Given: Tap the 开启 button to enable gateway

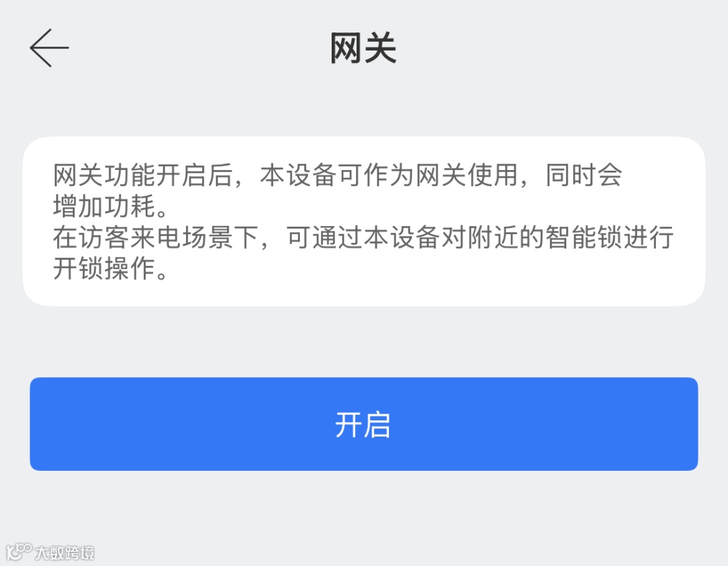Looking at the screenshot, I should [363, 424].
